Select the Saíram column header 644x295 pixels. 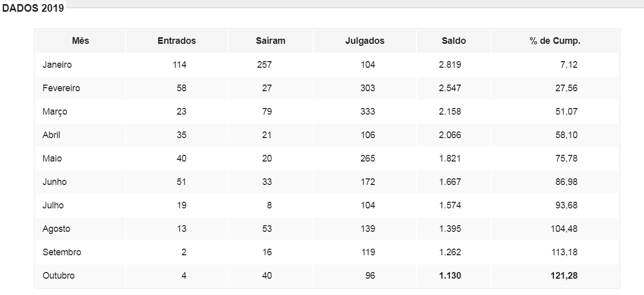click(x=271, y=41)
